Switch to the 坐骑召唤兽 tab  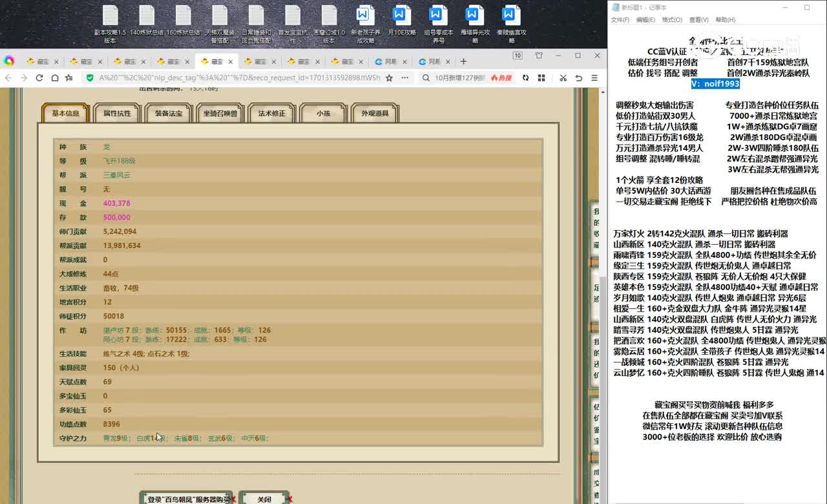point(220,113)
